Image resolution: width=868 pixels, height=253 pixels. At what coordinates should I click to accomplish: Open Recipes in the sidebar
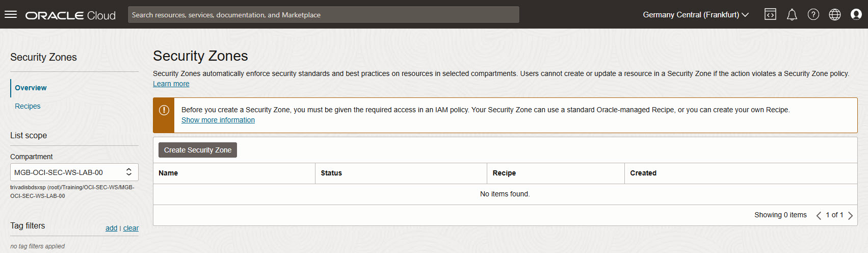28,106
